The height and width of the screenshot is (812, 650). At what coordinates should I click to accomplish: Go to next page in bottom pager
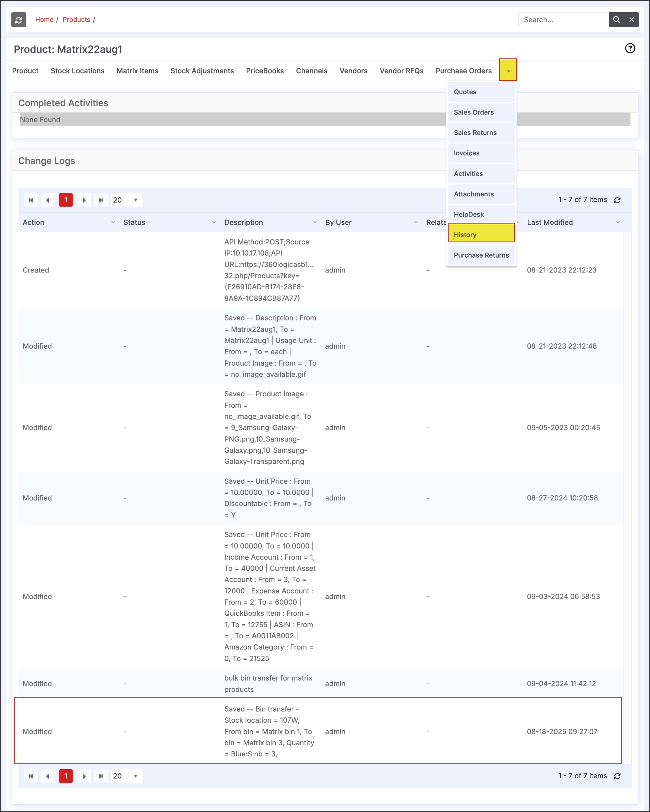coord(84,776)
